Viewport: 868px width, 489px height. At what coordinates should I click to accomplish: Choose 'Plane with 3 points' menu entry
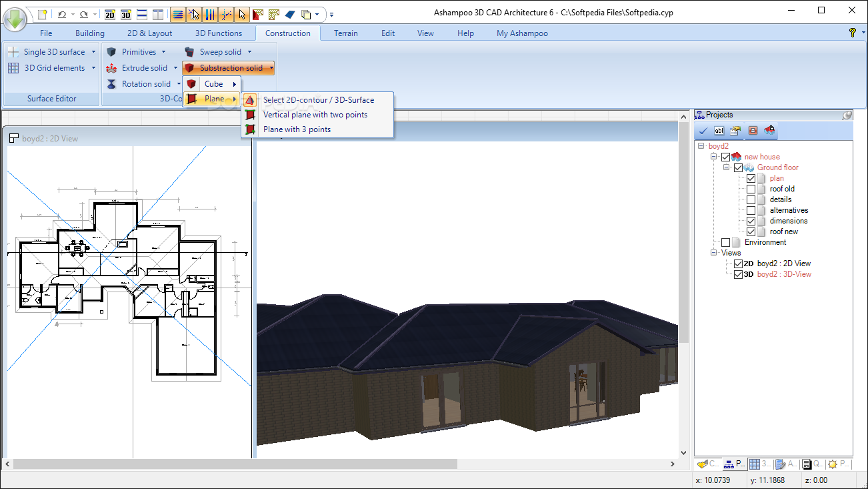tap(317, 129)
